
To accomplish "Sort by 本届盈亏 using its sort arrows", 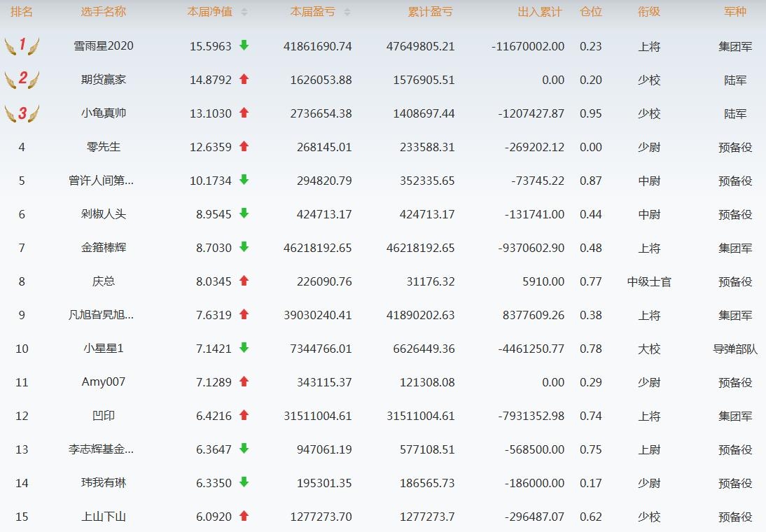I will click(x=347, y=12).
